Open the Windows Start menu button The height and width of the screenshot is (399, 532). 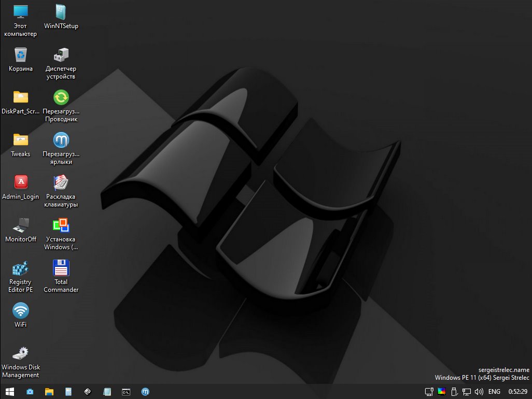(10, 392)
